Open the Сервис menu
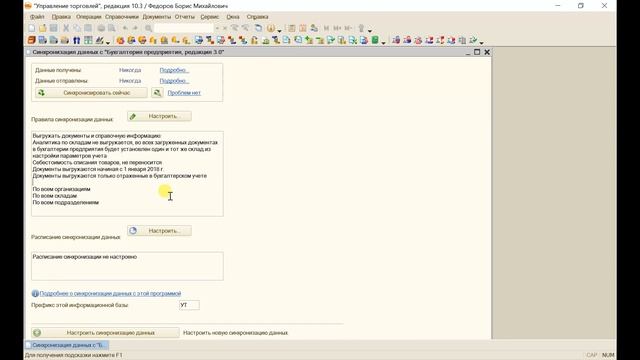The image size is (640, 360). pyautogui.click(x=209, y=17)
